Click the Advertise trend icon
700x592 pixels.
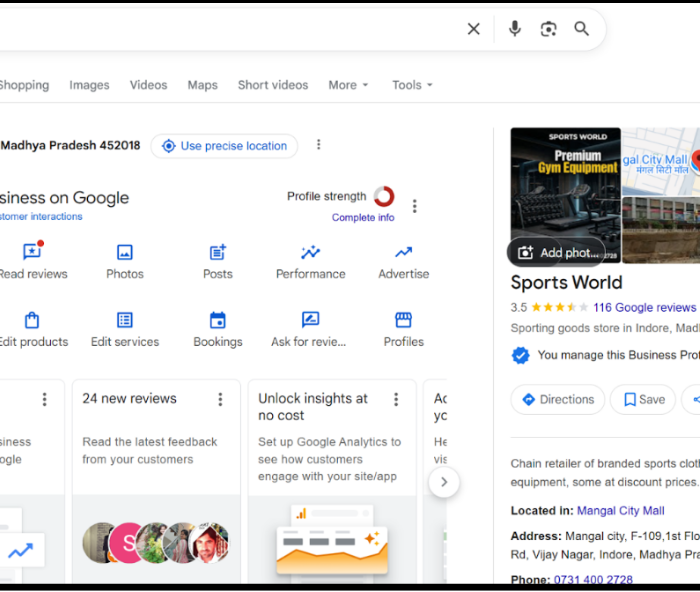point(403,252)
